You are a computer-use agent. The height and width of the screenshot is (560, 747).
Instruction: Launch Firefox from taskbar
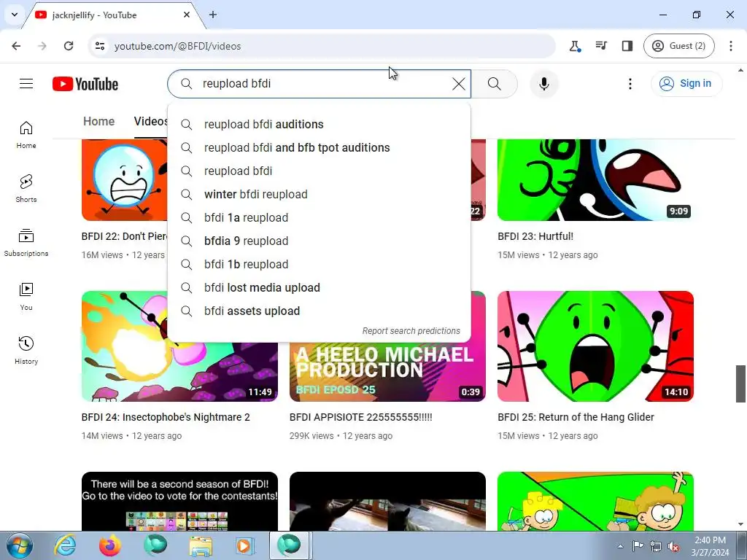(x=110, y=545)
